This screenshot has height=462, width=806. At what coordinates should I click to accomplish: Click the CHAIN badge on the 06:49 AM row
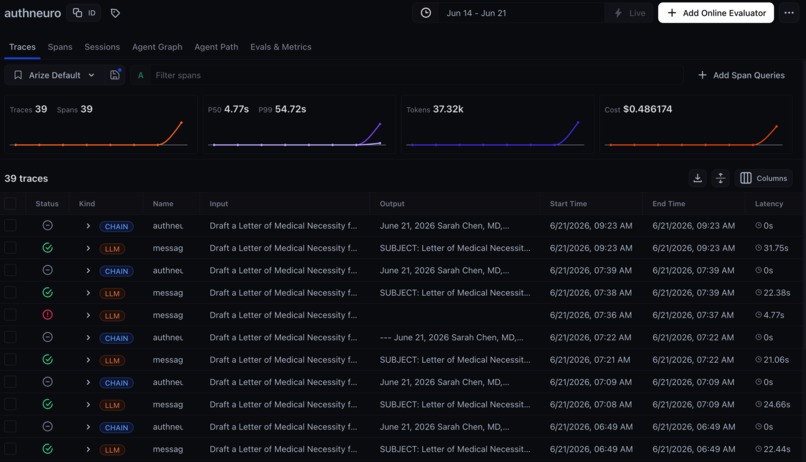tap(116, 428)
